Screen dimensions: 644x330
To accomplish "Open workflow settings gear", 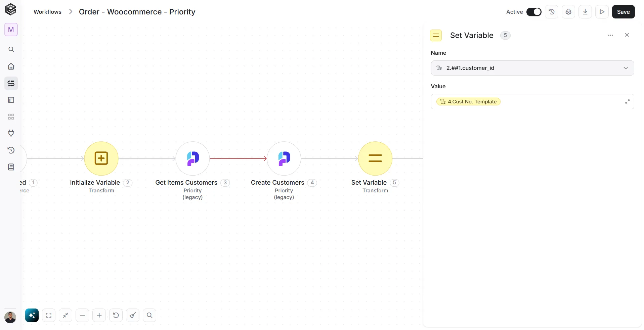I will 568,12.
